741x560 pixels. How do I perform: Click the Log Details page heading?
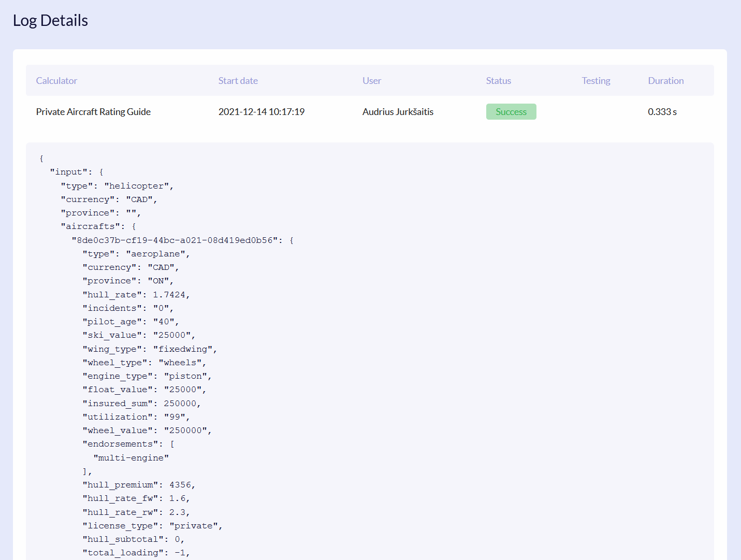50,21
